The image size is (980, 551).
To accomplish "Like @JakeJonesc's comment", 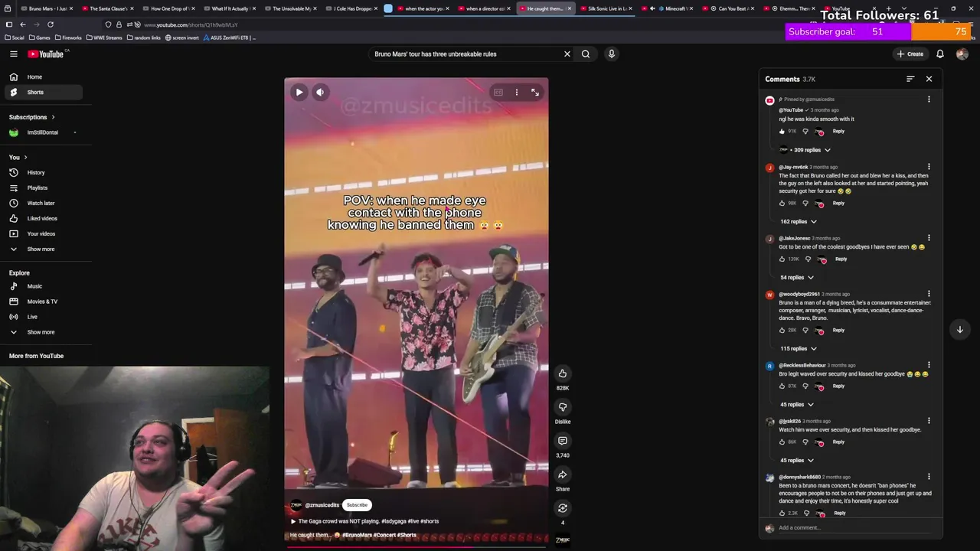I will point(782,259).
